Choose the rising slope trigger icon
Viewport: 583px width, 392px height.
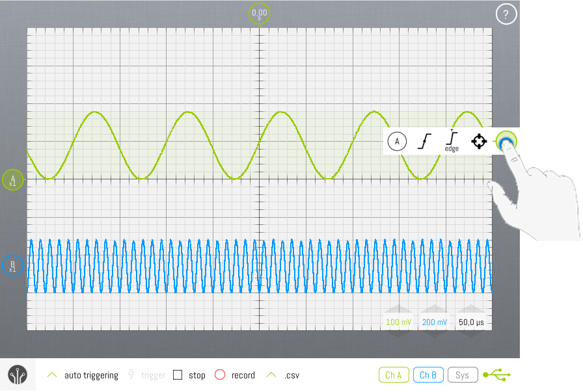tap(424, 140)
